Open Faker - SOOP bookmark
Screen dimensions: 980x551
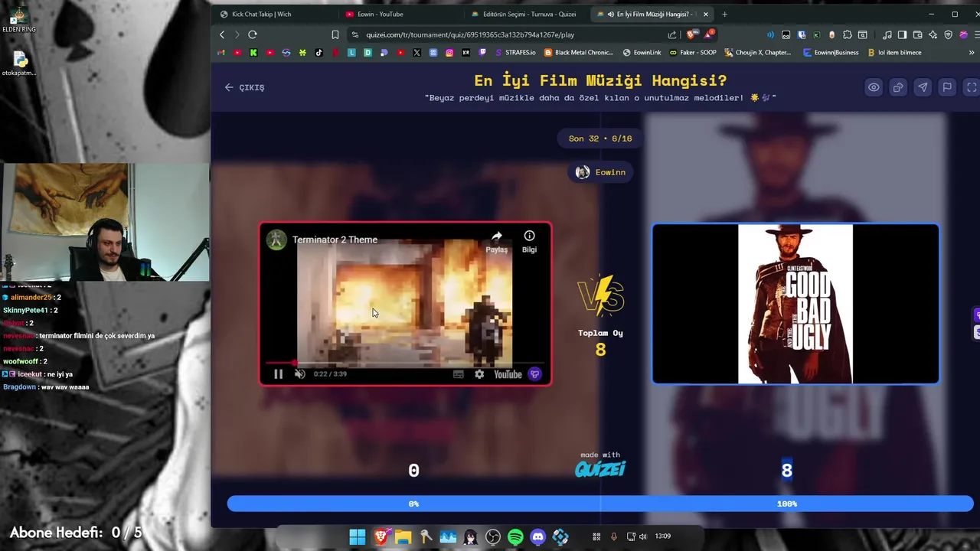click(x=693, y=53)
